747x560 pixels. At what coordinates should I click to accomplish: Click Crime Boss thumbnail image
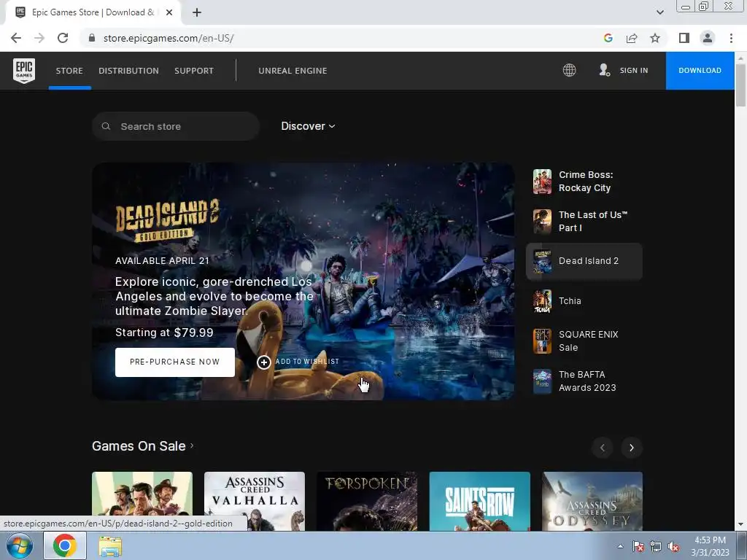click(x=542, y=182)
